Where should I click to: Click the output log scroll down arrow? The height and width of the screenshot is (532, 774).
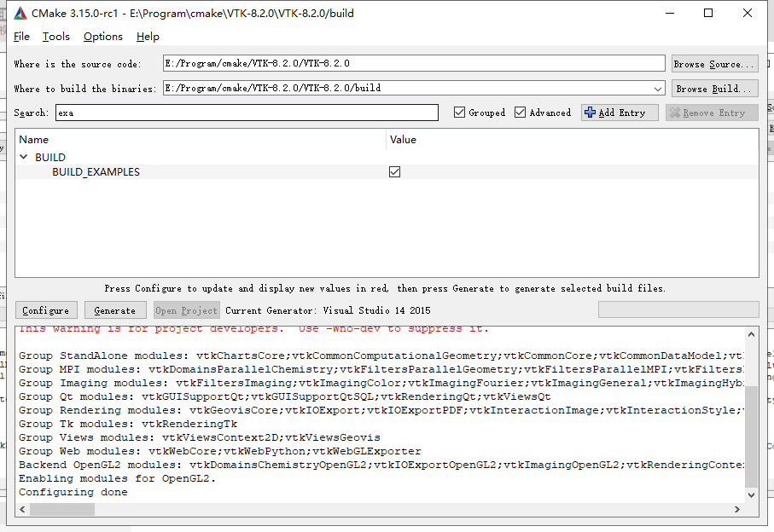(x=751, y=495)
